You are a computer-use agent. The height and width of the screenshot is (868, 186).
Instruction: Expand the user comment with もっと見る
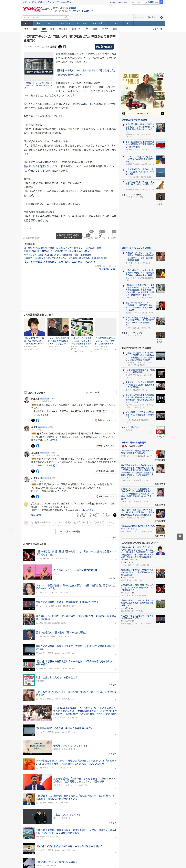point(88,510)
